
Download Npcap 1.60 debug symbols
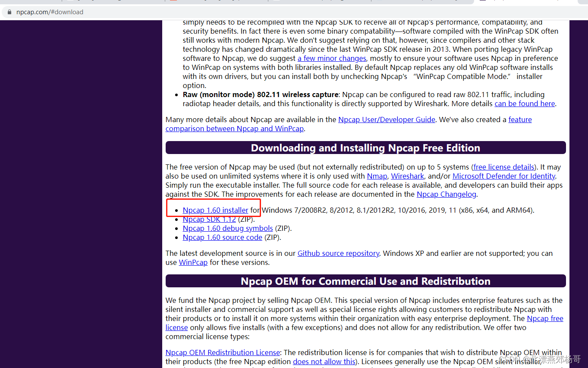(x=228, y=228)
